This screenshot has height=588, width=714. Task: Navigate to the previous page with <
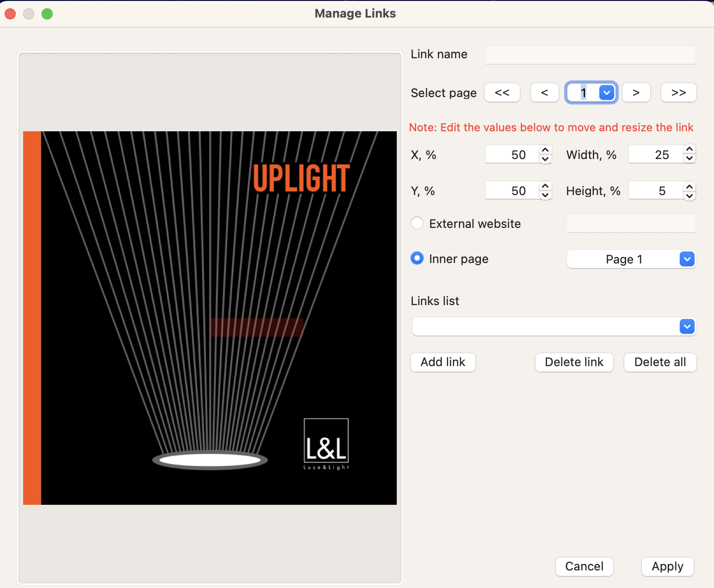pos(544,92)
